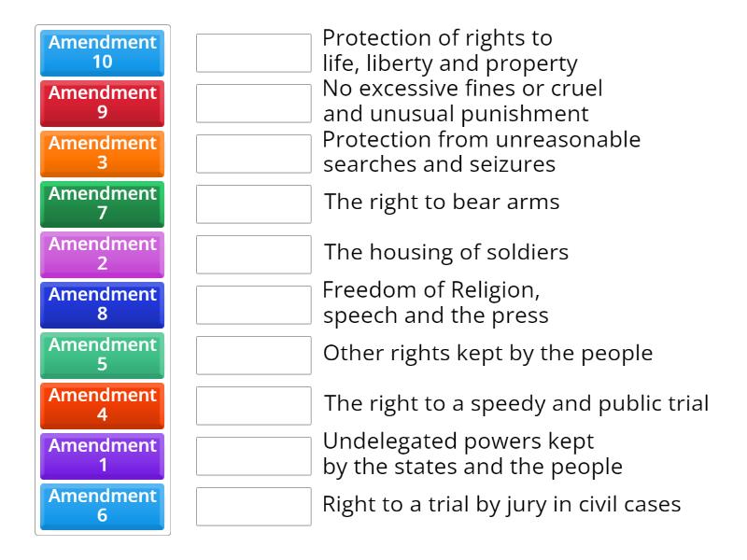The width and height of the screenshot is (747, 560).
Task: Select the orange Amendment 3 tile
Action: coord(102,154)
